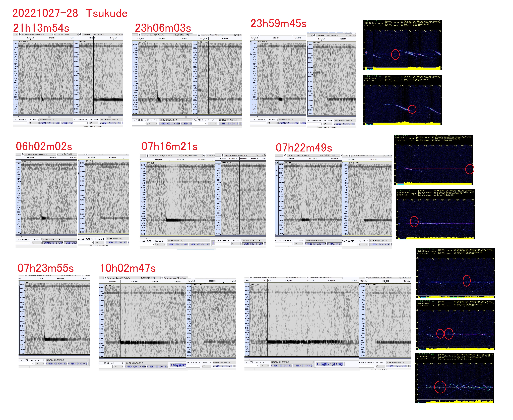The height and width of the screenshot is (420, 513).
Task: Click large 17時間21分40秒 time display
Action: [330, 364]
